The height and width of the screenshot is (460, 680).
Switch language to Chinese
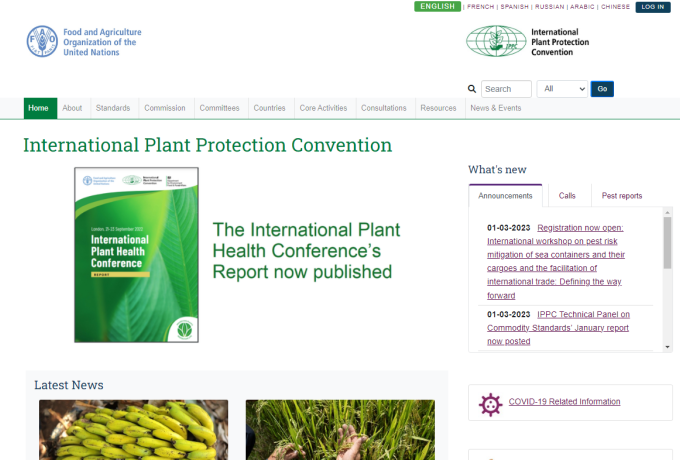pyautogui.click(x=615, y=7)
